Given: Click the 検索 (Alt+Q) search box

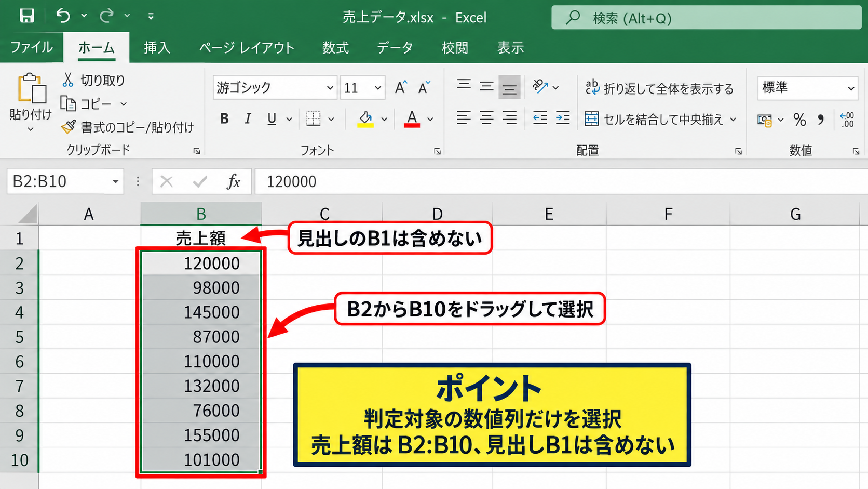Looking at the screenshot, I should (706, 18).
